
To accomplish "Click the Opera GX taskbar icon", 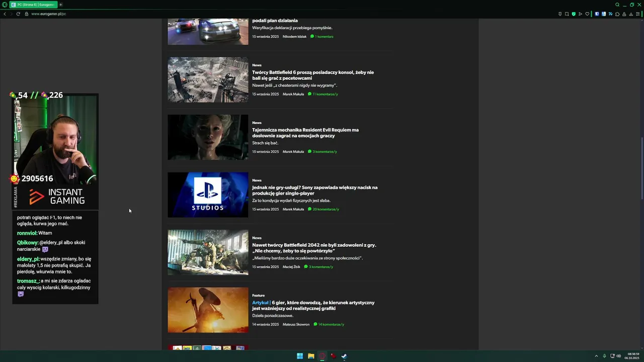I will [x=322, y=356].
